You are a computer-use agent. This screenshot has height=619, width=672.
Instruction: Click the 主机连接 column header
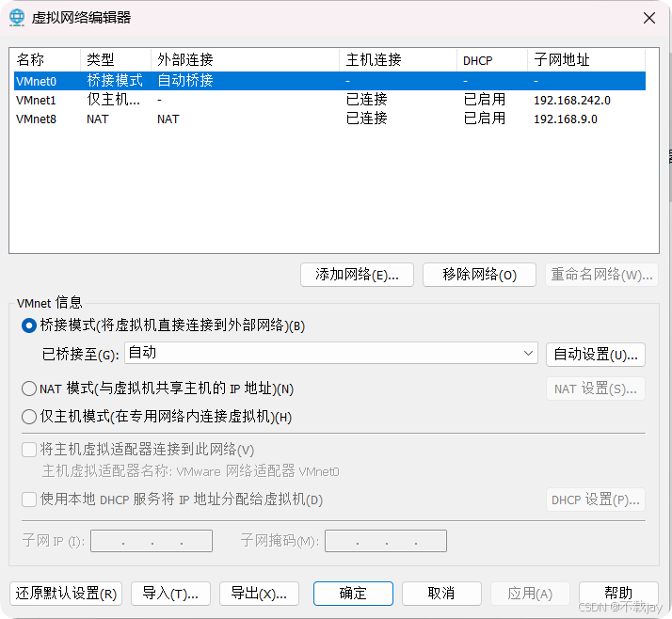click(x=398, y=59)
